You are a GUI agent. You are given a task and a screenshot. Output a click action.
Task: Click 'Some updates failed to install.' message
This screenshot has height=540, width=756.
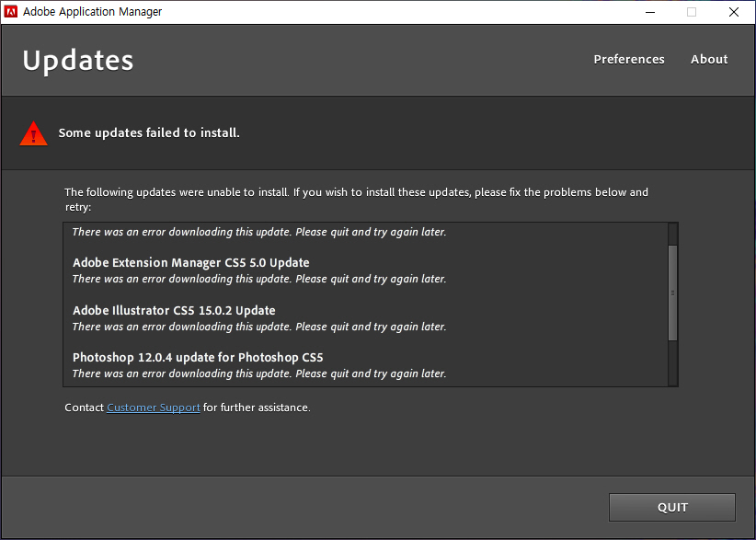coord(149,133)
